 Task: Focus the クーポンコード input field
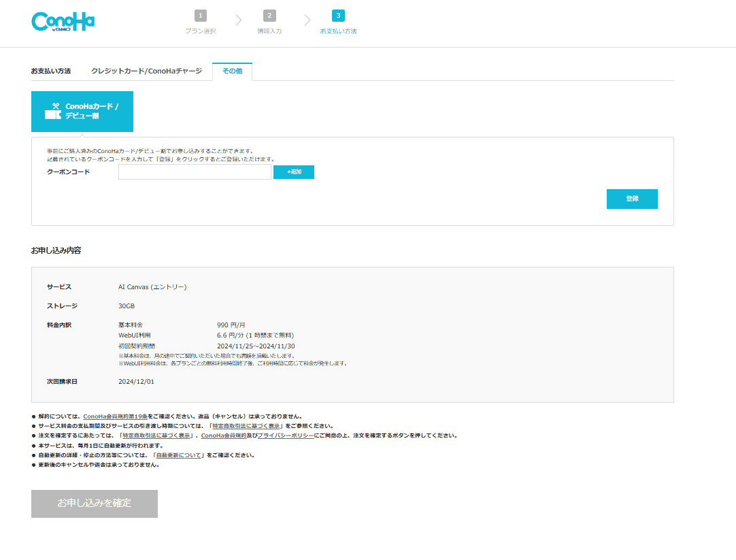tap(195, 171)
